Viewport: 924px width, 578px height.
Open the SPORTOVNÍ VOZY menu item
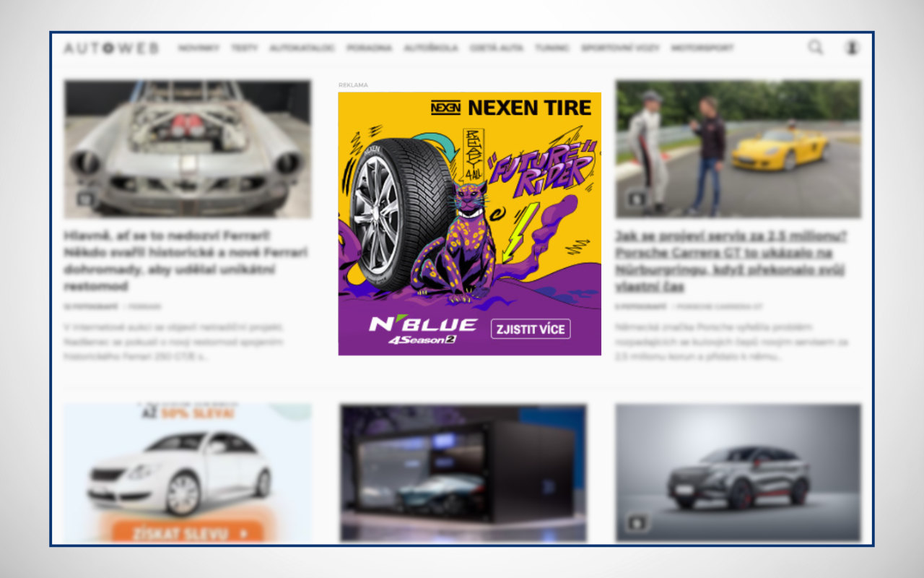click(620, 48)
